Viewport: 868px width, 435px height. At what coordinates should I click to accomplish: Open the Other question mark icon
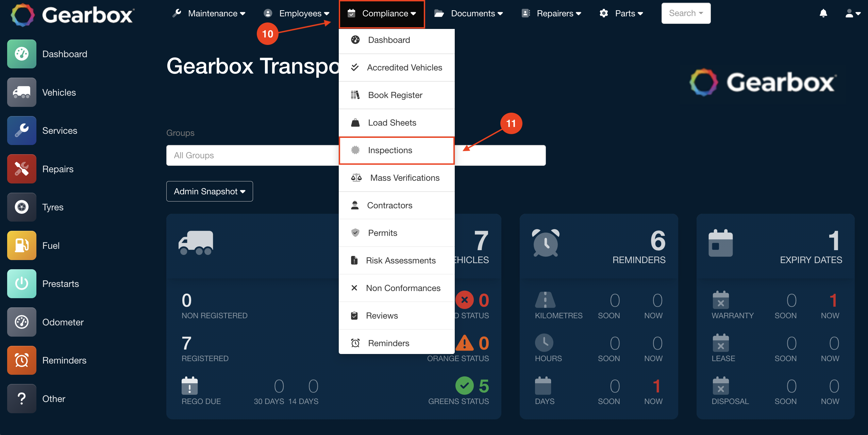pos(22,399)
